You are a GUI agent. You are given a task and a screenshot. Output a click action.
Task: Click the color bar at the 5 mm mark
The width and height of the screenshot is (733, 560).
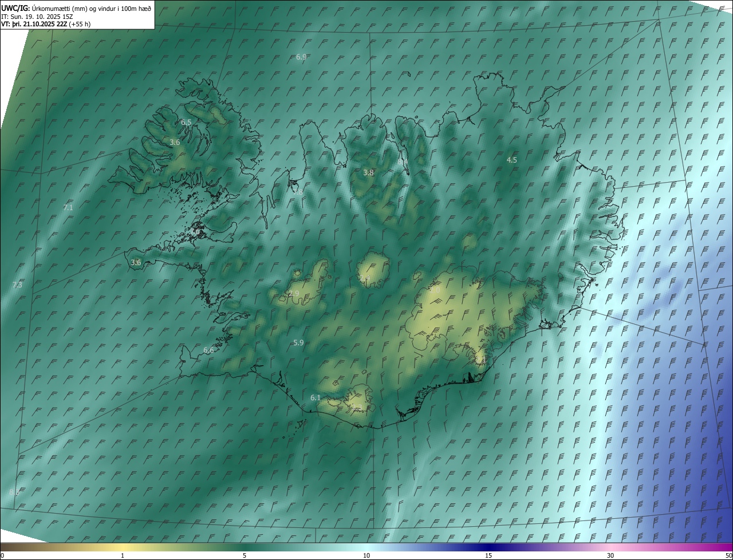point(245,547)
